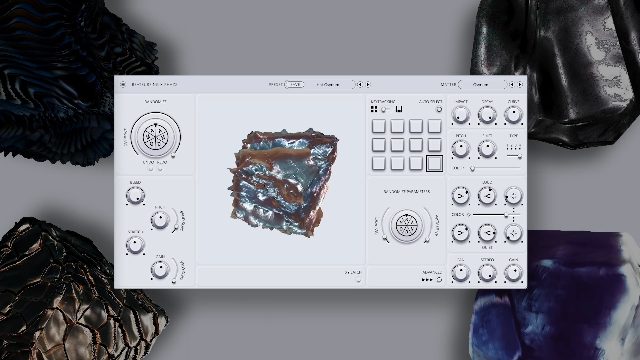Screen dimensions: 640x360
Task: Click fourth pad in the top row
Action: click(x=434, y=126)
